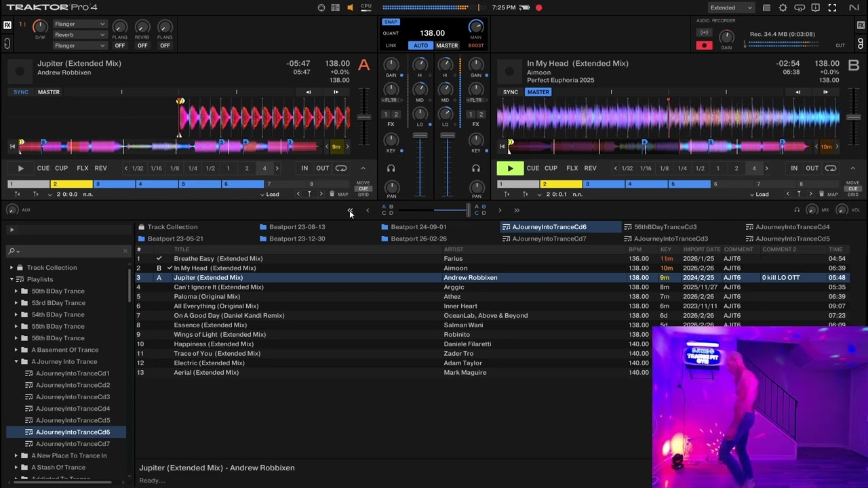Adjust the FX unit D/W knob
Screen dimensions: 868x488
(x=40, y=26)
